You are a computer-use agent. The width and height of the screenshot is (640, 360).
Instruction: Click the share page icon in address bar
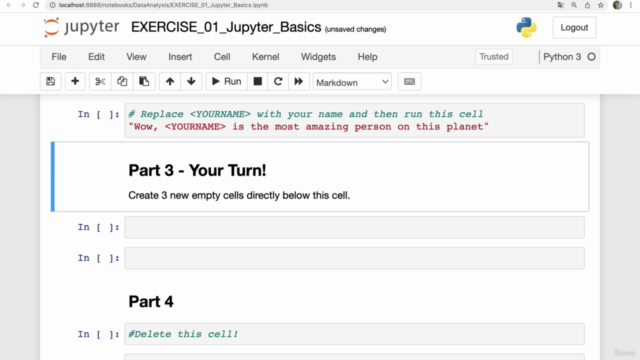(x=587, y=5)
